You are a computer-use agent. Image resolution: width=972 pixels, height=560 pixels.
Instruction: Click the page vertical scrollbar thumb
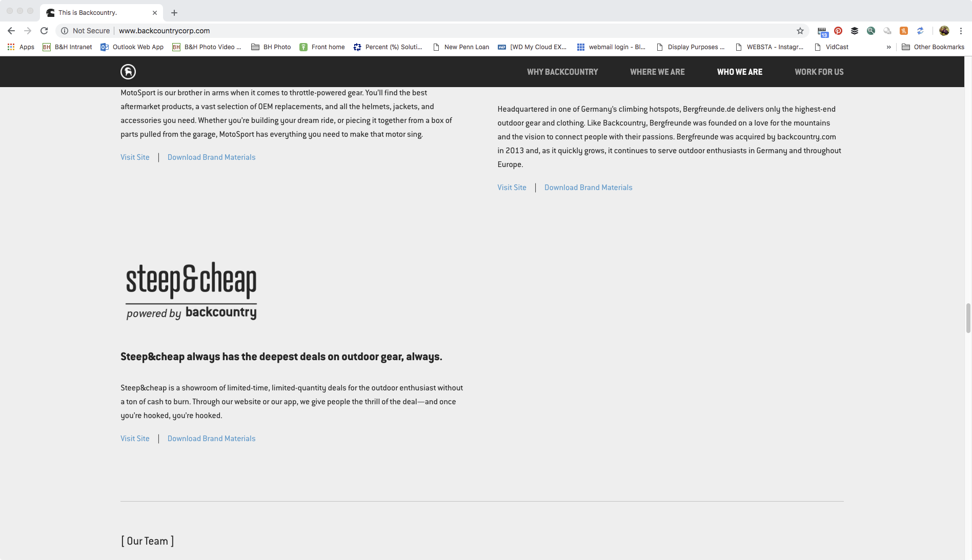pyautogui.click(x=968, y=318)
